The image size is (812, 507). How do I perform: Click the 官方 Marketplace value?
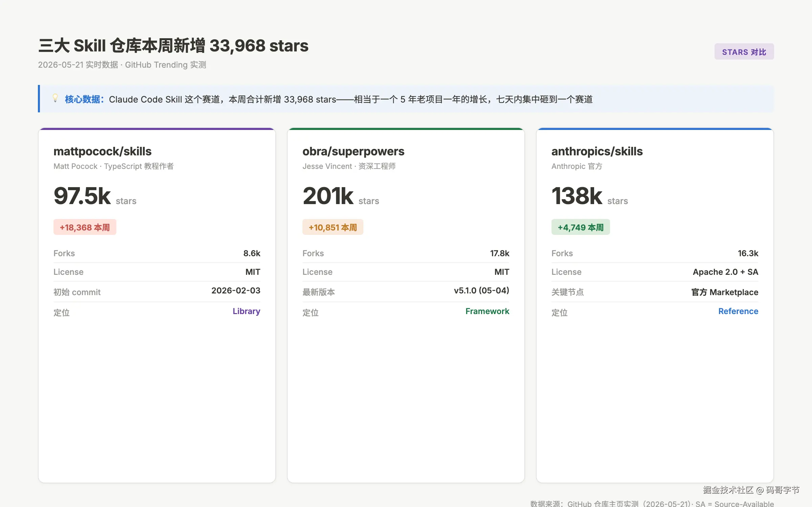pos(725,292)
